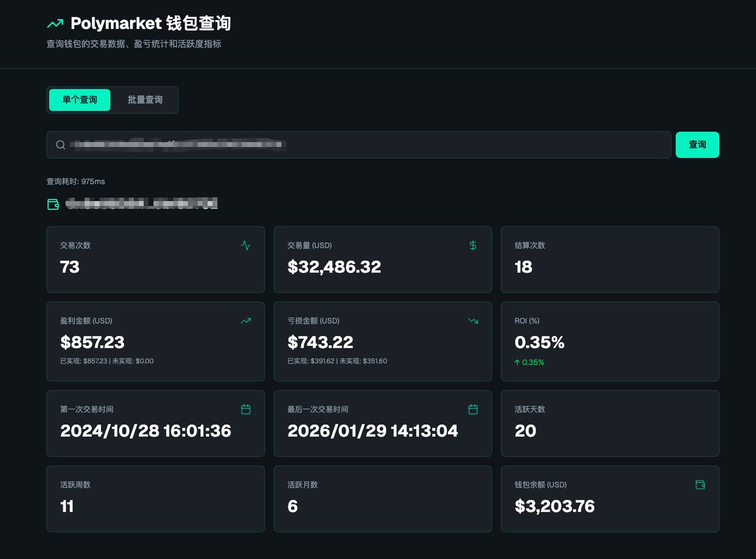Click the trending-down icon on 亏损金额 card

(x=473, y=321)
